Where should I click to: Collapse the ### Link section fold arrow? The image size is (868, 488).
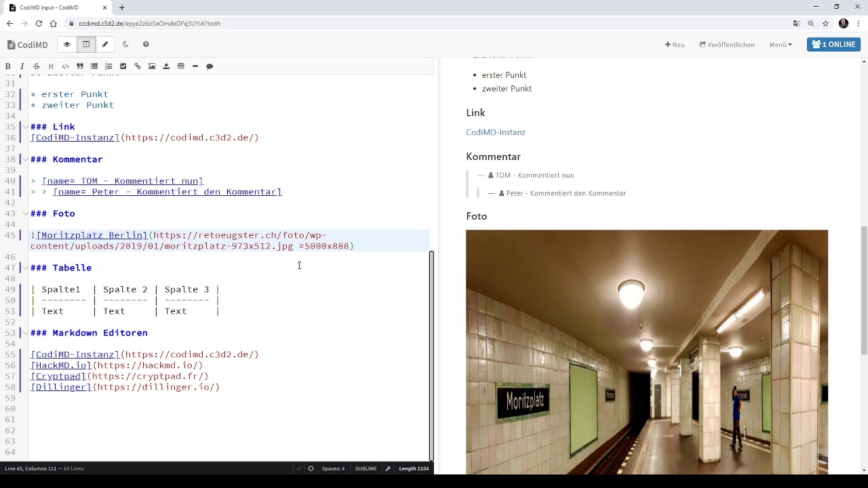[25, 127]
